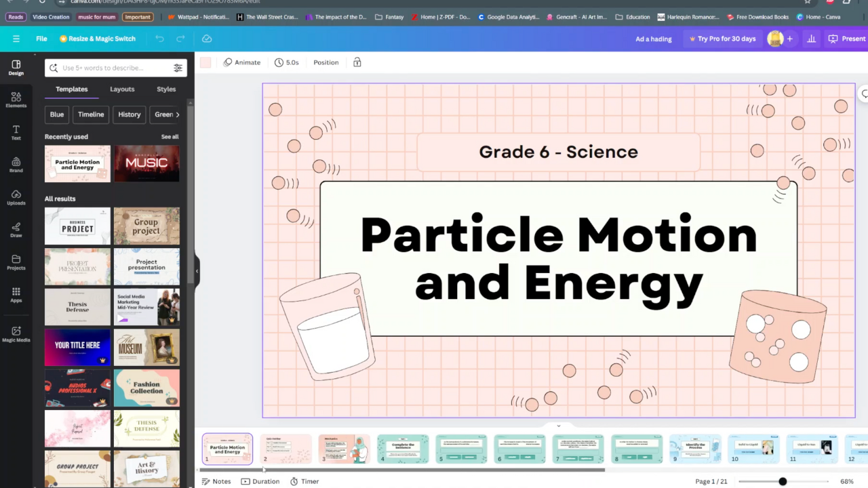This screenshot has width=868, height=488.
Task: Filter templates by the Timeline chip
Action: point(91,115)
